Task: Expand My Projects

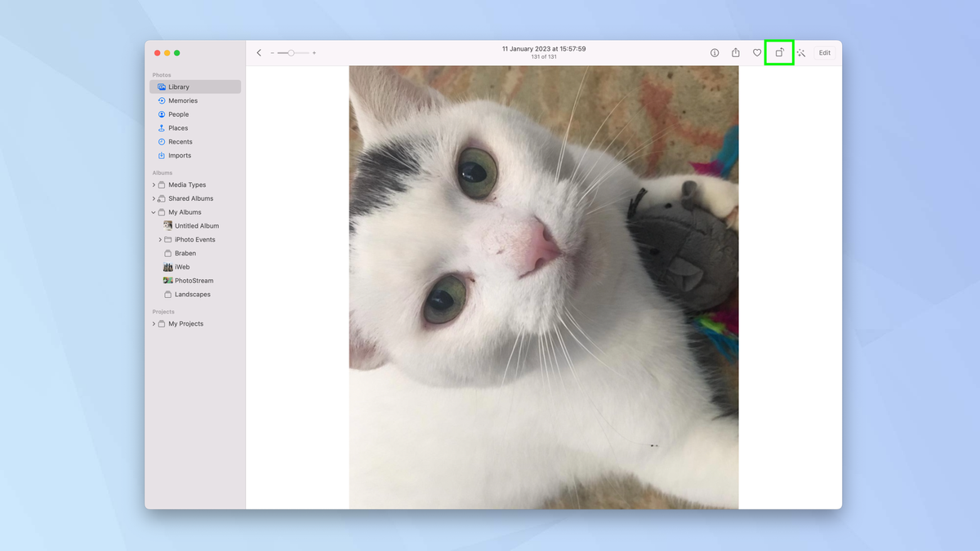Action: 154,323
